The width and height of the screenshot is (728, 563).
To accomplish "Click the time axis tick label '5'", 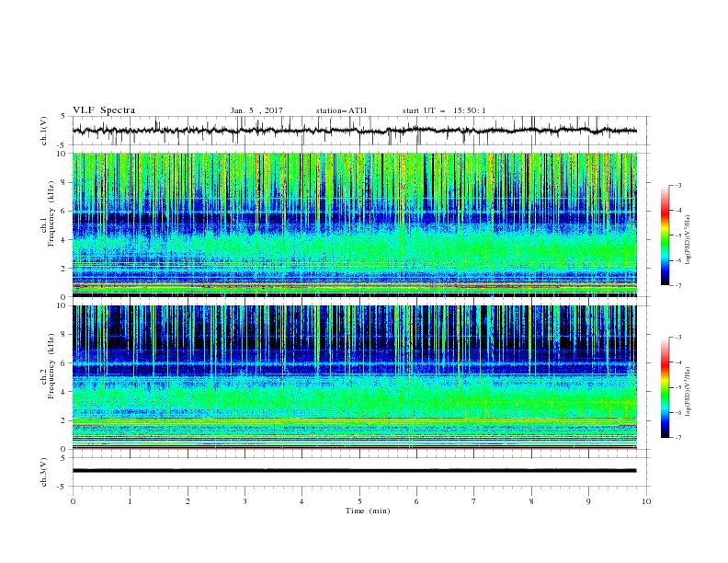I will coord(359,501).
